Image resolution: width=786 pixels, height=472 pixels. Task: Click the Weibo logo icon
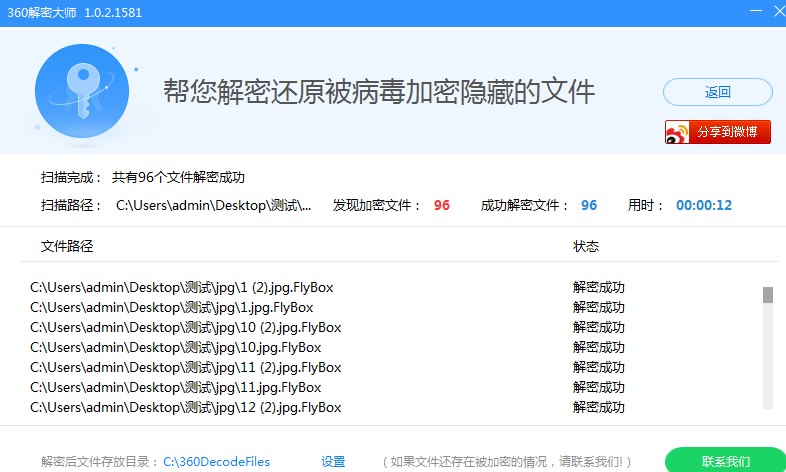(679, 132)
